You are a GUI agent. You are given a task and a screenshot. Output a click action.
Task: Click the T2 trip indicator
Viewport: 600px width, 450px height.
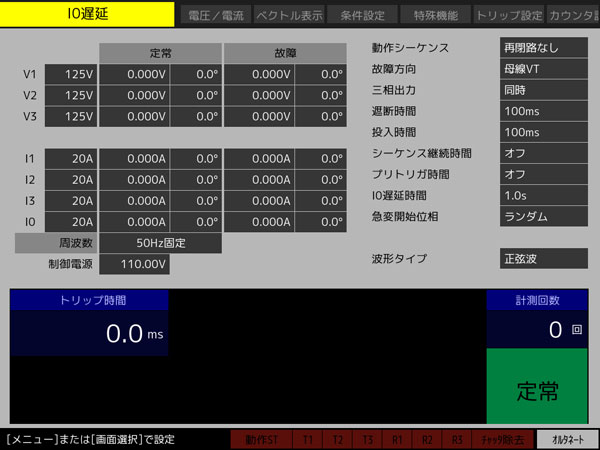click(x=338, y=439)
